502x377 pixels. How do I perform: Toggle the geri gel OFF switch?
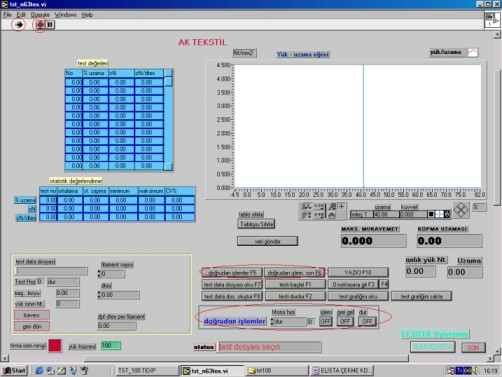345,321
